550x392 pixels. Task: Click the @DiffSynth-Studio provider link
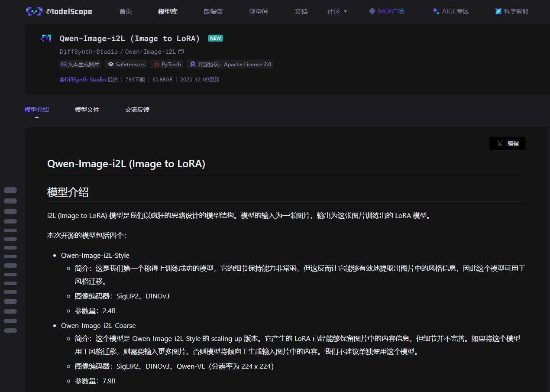[82, 79]
